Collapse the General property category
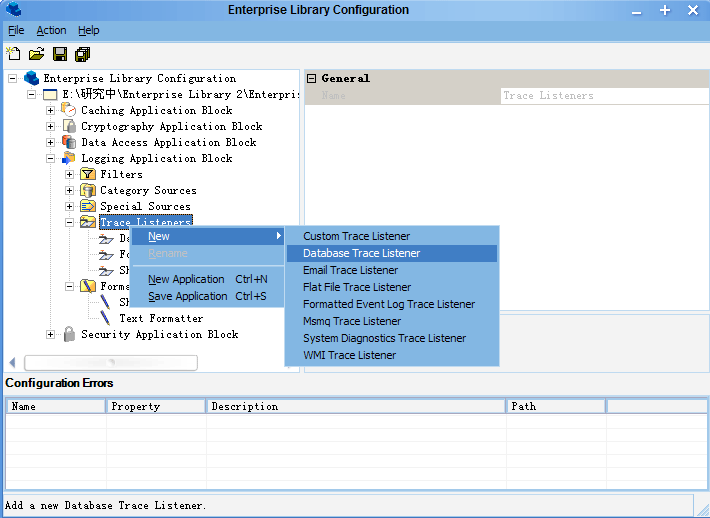710x518 pixels. [x=311, y=78]
